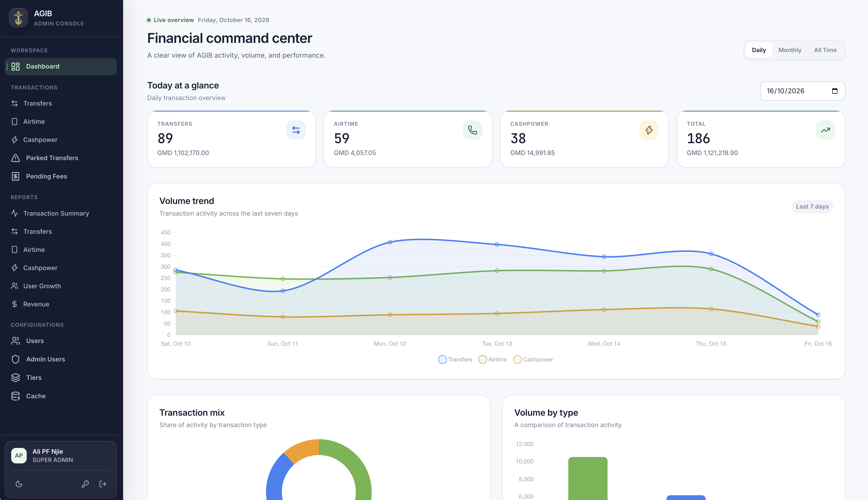Toggle Cashpower series in chart legend
Viewport: 868px width, 500px height.
click(x=533, y=359)
